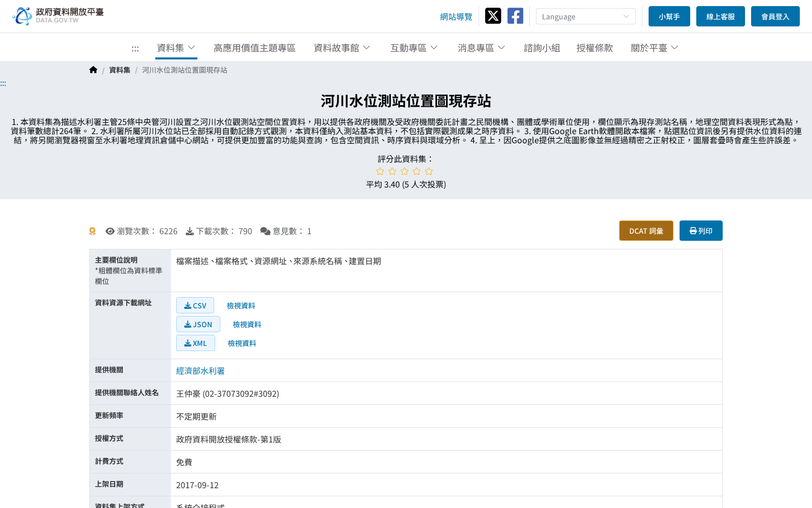Viewport: 812px width, 508px height.
Task: Open the 經濟部水利署 agency link
Action: pyautogui.click(x=200, y=371)
